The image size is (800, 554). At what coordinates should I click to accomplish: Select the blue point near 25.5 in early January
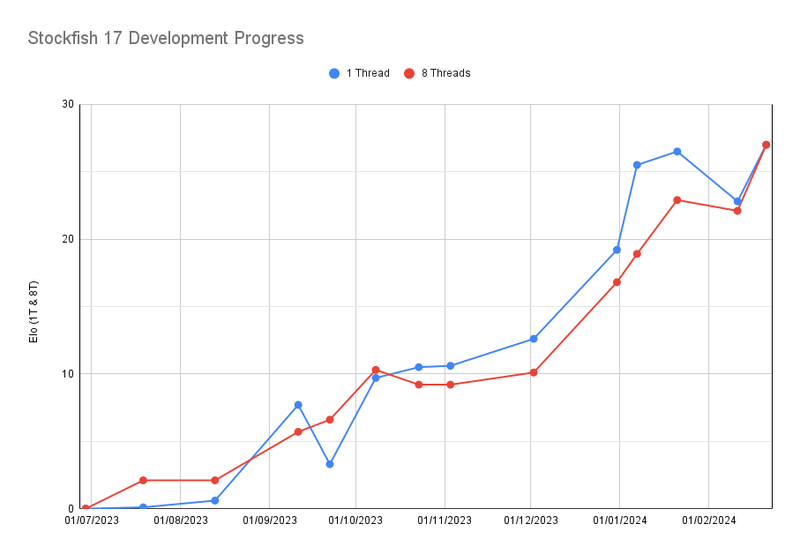coord(637,165)
